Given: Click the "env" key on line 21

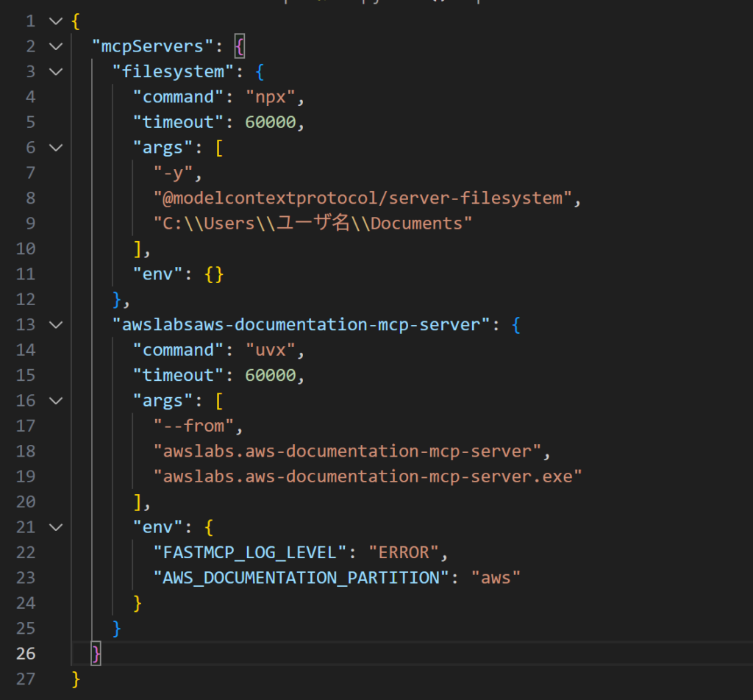Looking at the screenshot, I should pyautogui.click(x=157, y=527).
